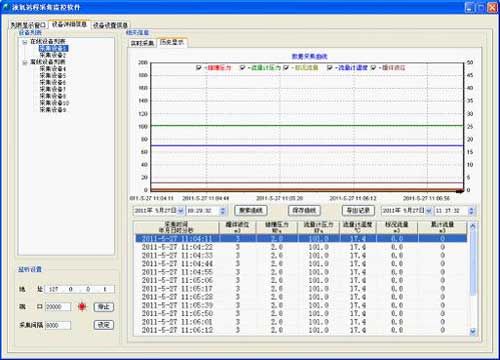Switch to the 设备设置信息 tab
The width and height of the screenshot is (500, 360).
point(110,25)
